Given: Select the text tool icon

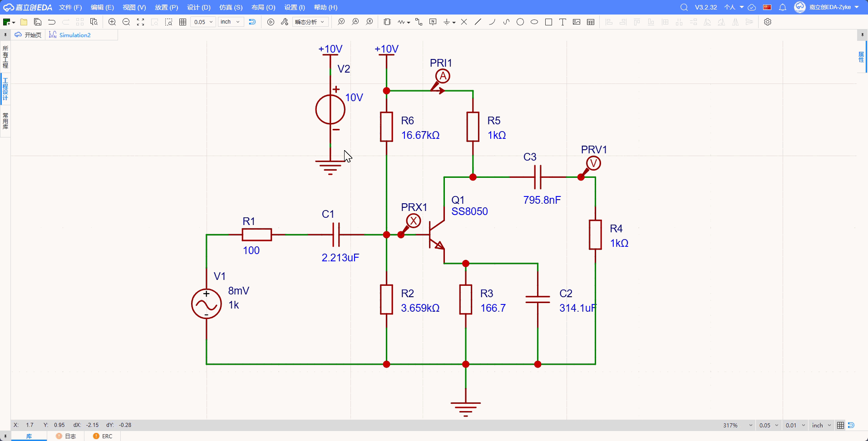Looking at the screenshot, I should click(562, 22).
